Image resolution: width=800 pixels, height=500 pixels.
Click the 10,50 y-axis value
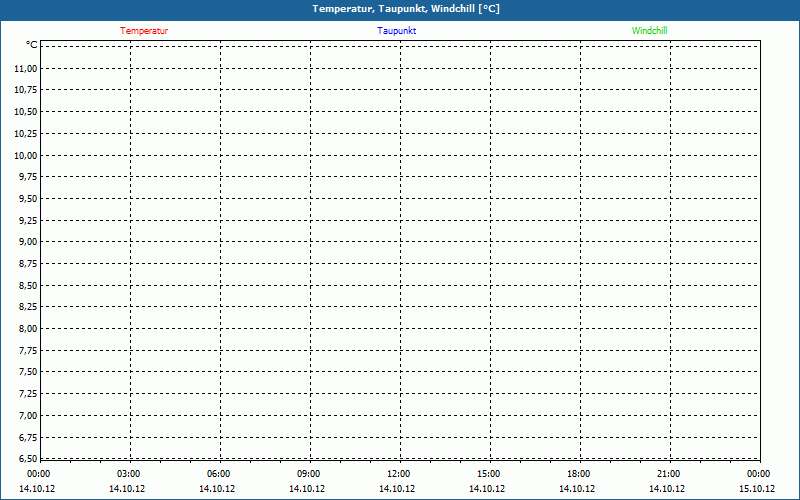[26, 112]
